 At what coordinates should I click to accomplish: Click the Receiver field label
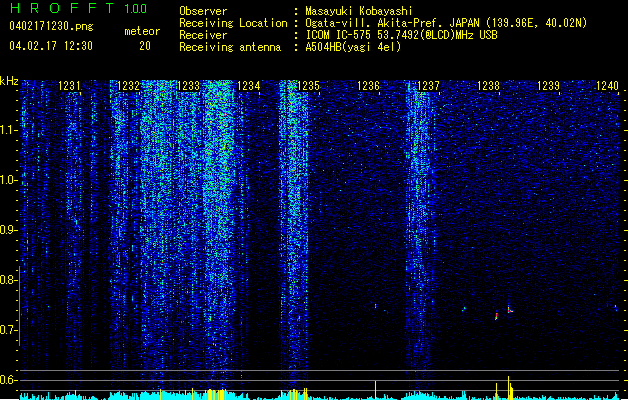point(203,35)
